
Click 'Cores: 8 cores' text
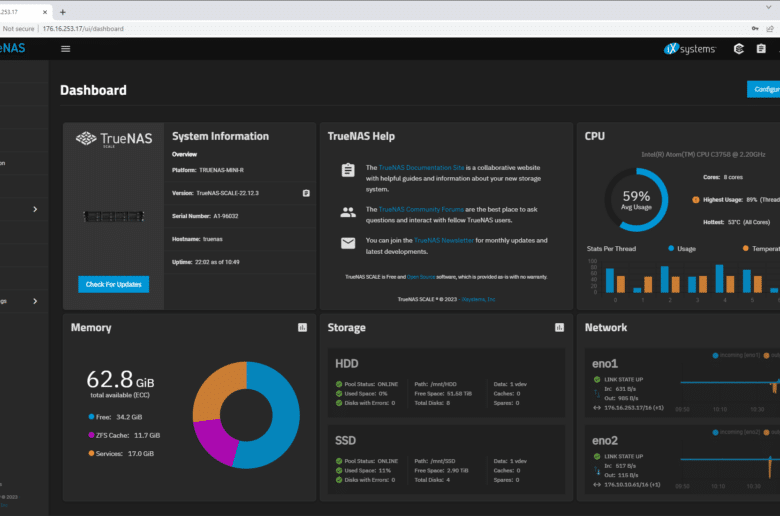point(723,177)
